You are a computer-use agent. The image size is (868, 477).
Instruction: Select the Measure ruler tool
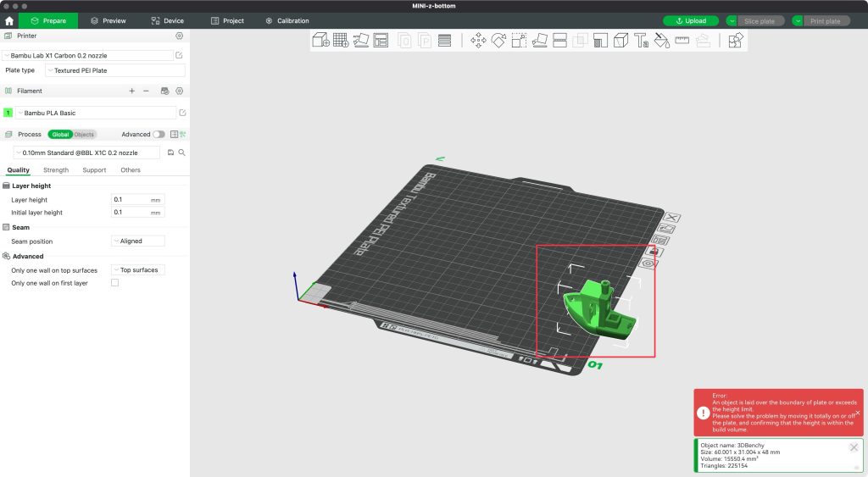pyautogui.click(x=682, y=40)
